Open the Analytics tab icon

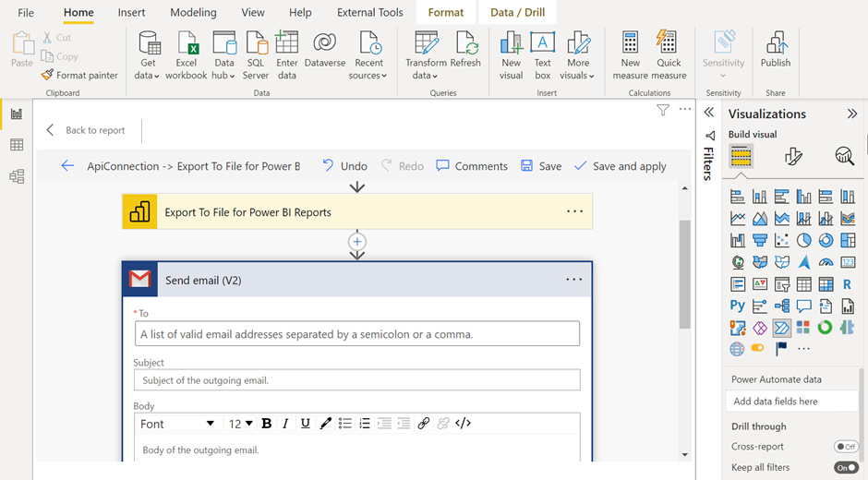point(844,157)
